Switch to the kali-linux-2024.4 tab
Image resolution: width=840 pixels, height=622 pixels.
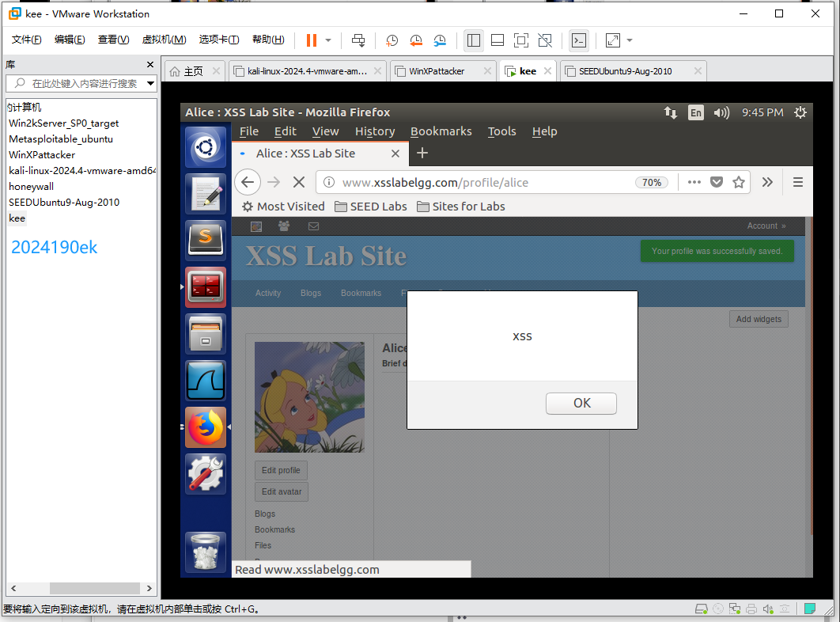click(307, 71)
